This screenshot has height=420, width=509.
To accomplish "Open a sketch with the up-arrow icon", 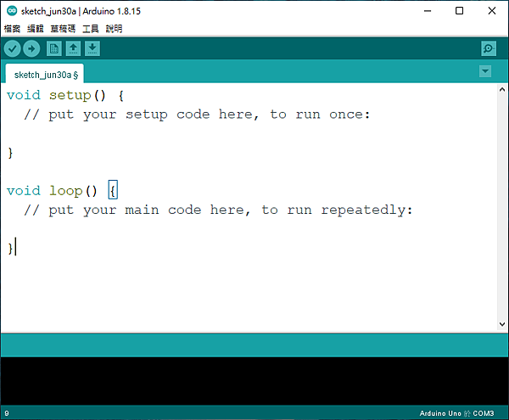I will [73, 48].
